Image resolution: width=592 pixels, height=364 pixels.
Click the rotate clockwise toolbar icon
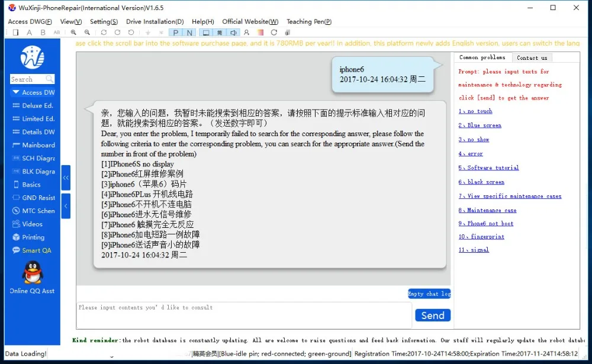pos(117,33)
